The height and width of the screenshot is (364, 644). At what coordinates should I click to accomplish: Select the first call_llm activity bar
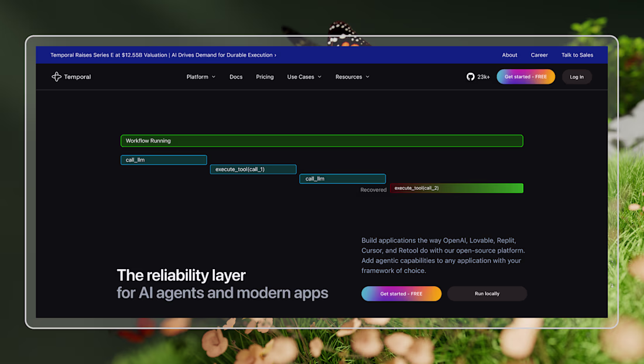click(163, 160)
